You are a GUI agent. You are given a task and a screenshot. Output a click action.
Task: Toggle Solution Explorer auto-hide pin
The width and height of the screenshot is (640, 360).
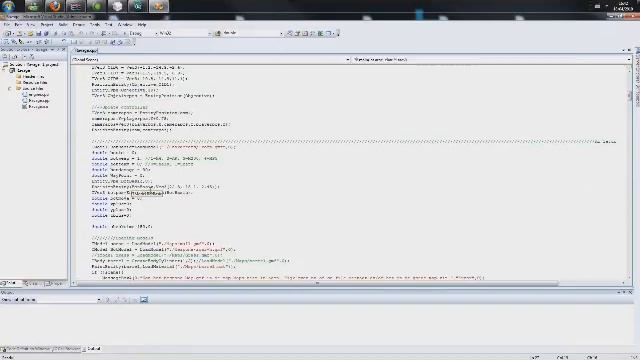click(58, 49)
